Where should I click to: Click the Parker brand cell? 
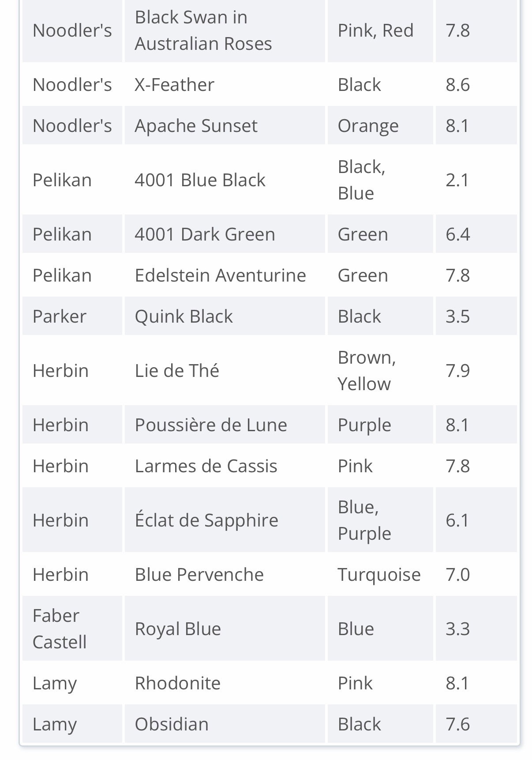(x=72, y=316)
